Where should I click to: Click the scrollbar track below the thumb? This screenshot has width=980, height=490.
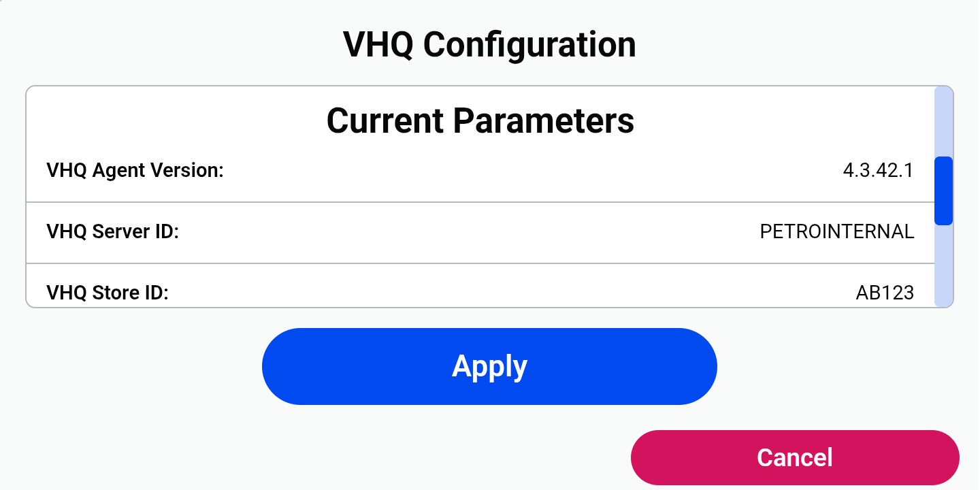943,265
